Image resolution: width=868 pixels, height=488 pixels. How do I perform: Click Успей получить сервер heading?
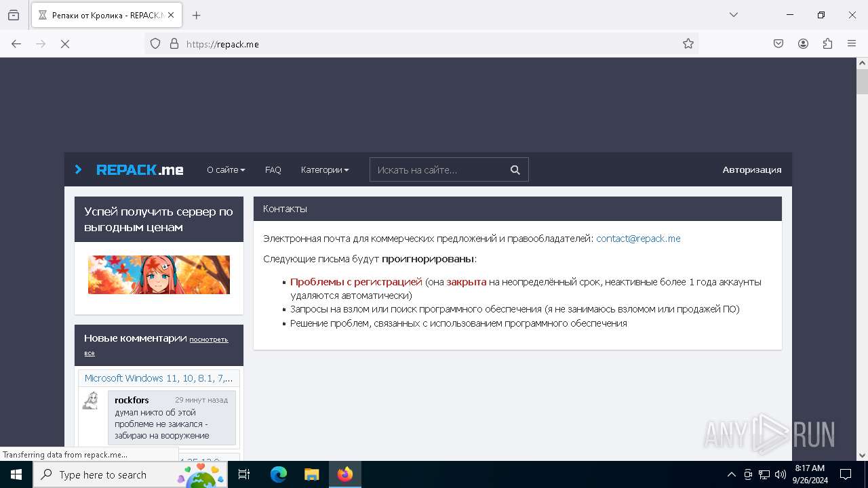coord(159,220)
